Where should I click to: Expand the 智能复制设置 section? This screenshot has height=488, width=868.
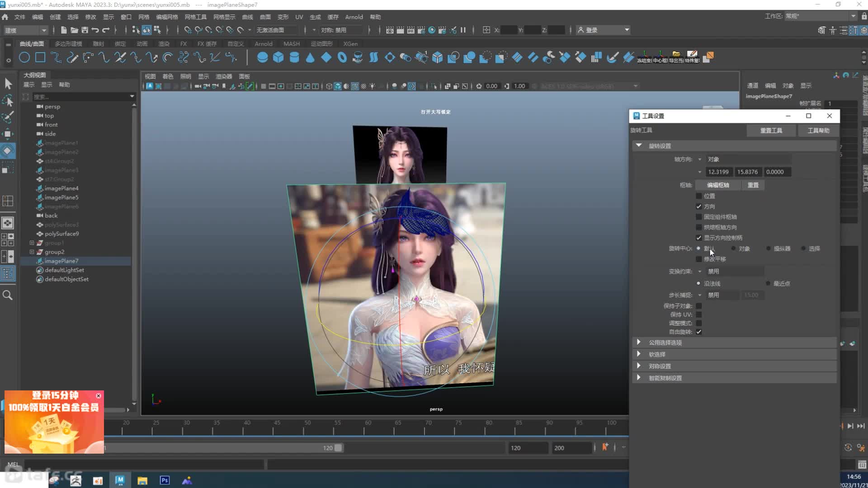click(639, 378)
